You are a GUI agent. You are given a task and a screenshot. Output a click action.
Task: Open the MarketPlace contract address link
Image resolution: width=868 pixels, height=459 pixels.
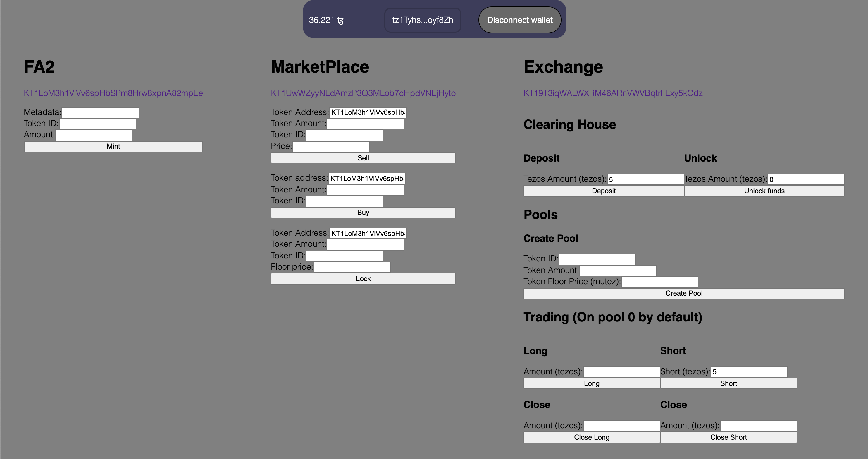coord(363,93)
